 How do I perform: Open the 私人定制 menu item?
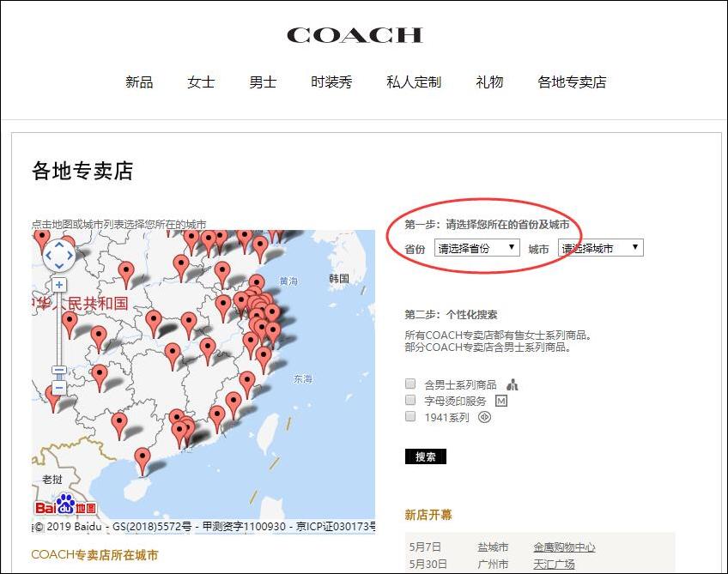[414, 82]
